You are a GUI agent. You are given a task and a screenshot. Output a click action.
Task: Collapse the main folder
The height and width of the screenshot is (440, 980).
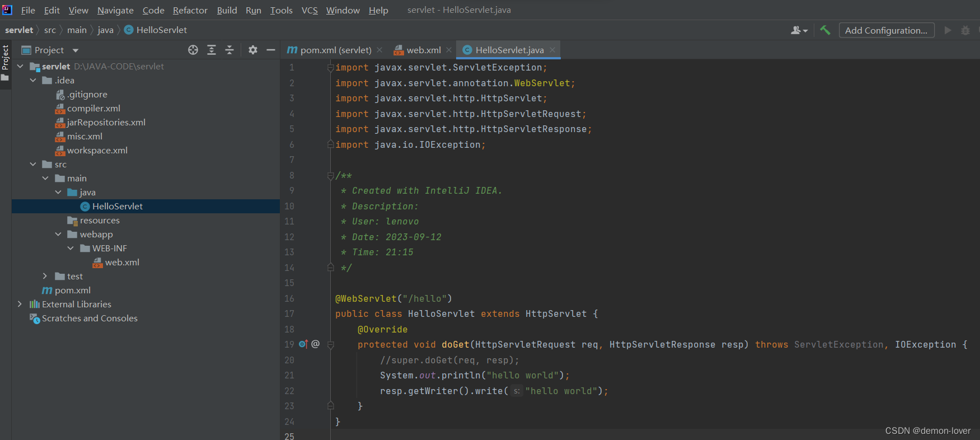coord(45,178)
